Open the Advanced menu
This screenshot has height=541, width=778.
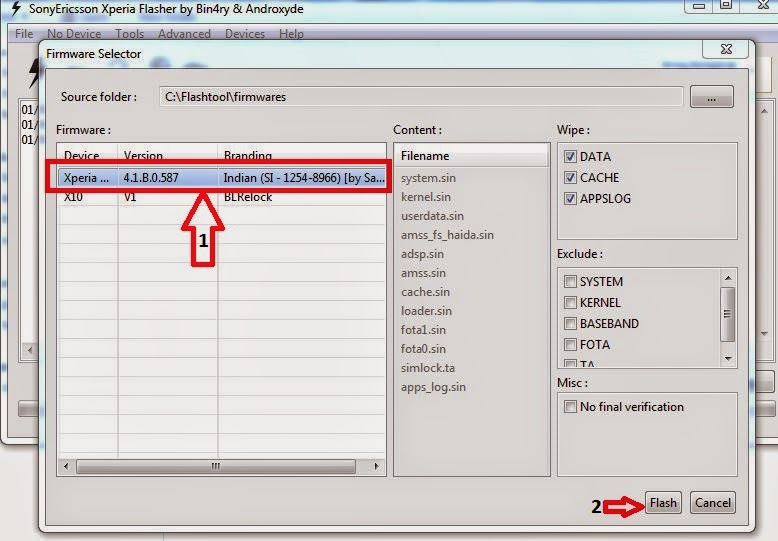[x=184, y=34]
